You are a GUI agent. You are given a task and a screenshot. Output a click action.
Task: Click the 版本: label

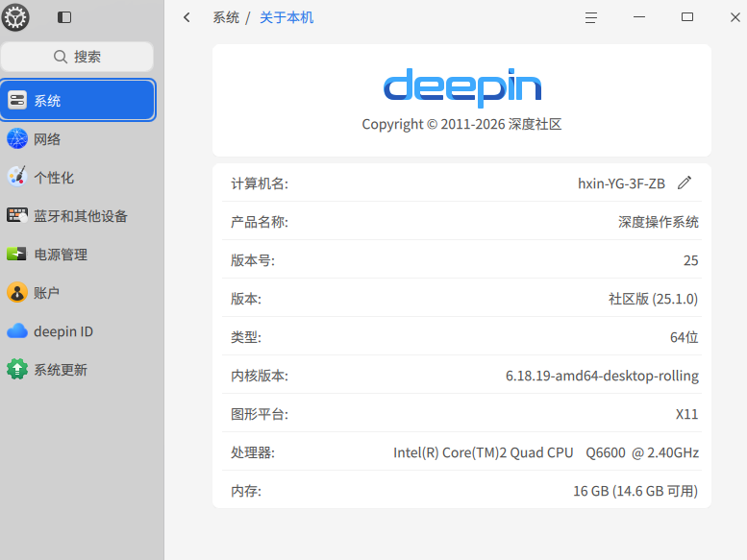(246, 299)
